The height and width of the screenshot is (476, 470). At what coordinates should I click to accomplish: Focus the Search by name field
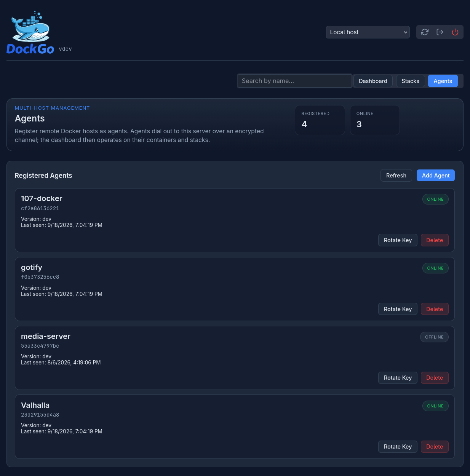point(294,81)
